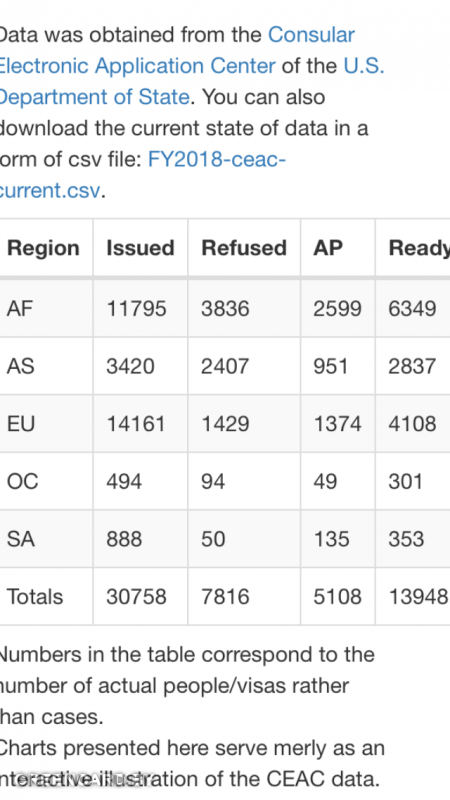The height and width of the screenshot is (800, 450).
Task: Click the Issued column header
Action: pos(140,248)
